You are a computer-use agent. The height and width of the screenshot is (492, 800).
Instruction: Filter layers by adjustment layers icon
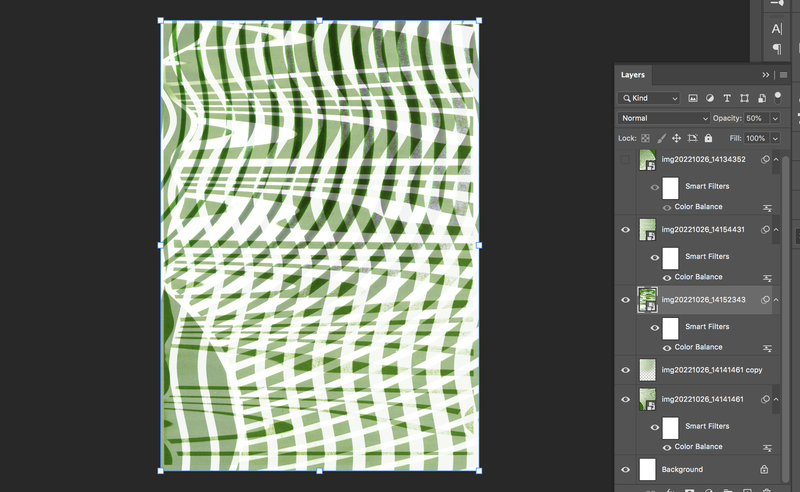click(710, 98)
